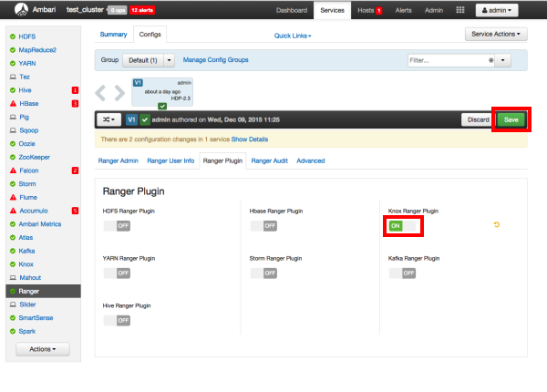Click the Flume red warning icon
Screen dimensions: 547x392
(x=13, y=198)
